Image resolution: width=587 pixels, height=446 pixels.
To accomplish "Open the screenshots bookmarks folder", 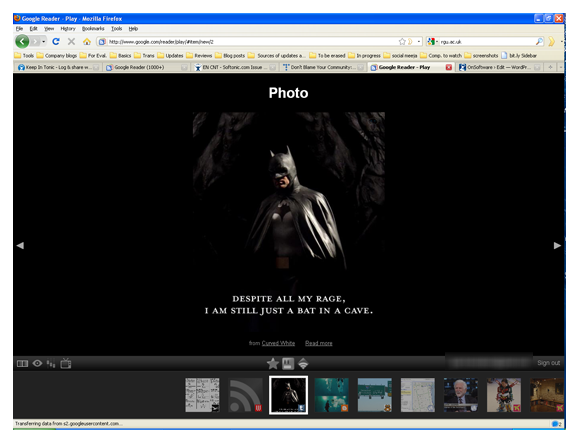I will click(x=481, y=55).
